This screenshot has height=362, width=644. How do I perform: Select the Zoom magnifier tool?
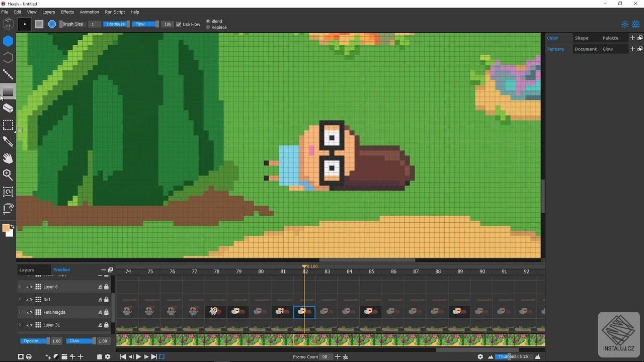8,175
